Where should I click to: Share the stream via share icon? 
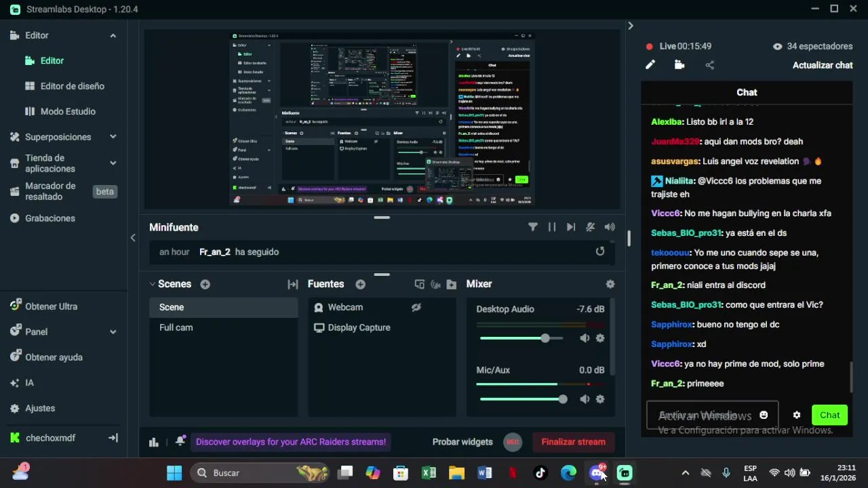coord(709,65)
